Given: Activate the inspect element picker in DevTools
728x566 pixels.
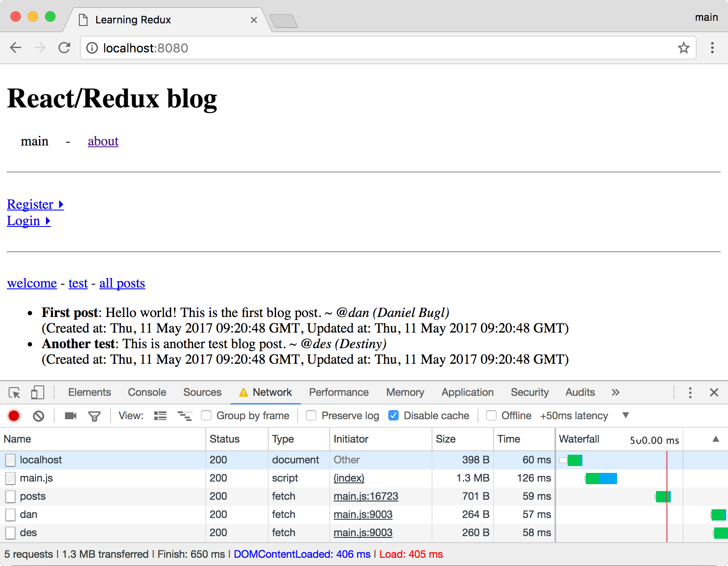Looking at the screenshot, I should [x=14, y=392].
